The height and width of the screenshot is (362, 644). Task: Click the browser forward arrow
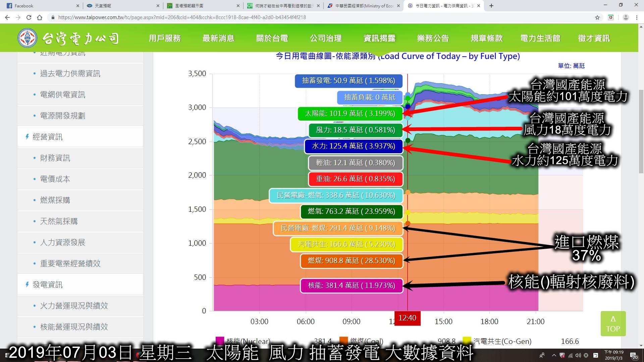[18, 17]
